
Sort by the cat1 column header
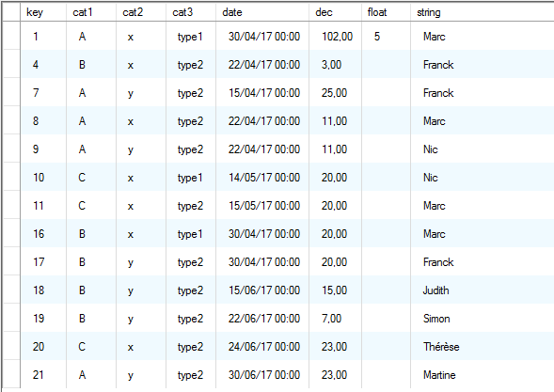coord(91,12)
